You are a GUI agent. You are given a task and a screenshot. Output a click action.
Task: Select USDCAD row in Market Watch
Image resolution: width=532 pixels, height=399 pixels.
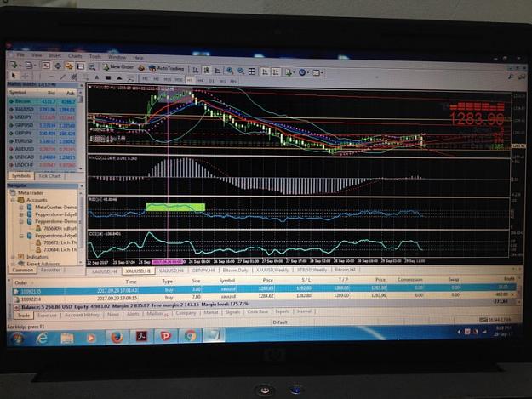click(43, 157)
